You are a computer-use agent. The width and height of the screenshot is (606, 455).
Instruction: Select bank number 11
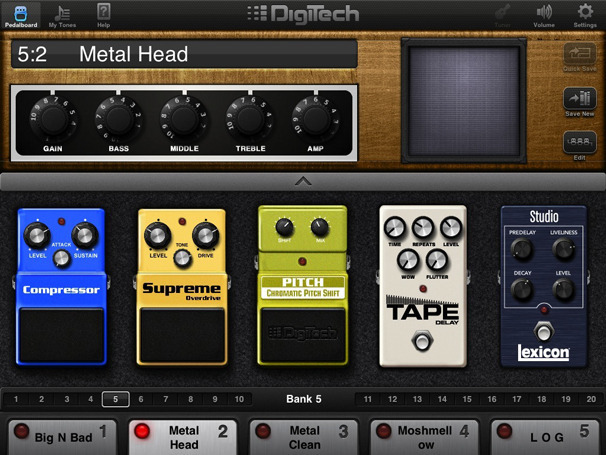(368, 399)
